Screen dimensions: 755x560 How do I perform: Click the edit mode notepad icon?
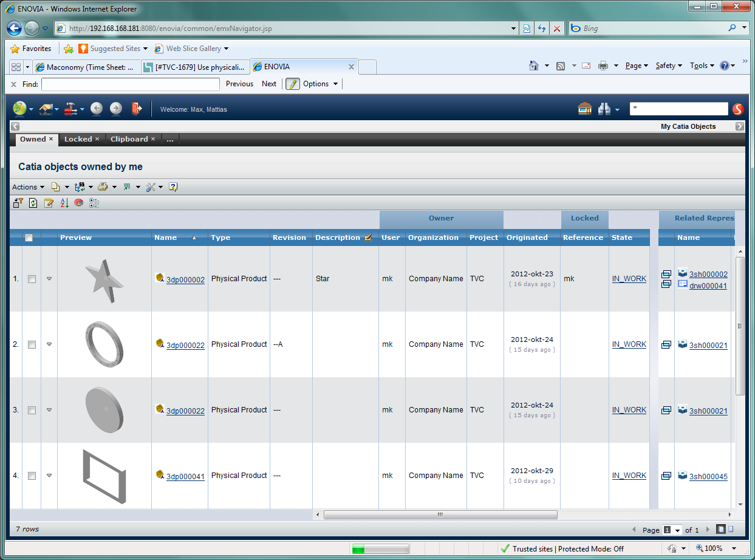pos(49,203)
